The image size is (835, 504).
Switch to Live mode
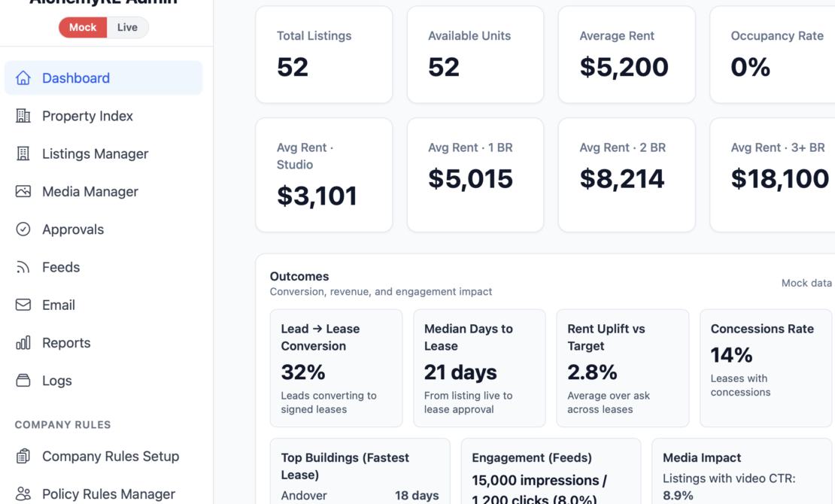[127, 28]
